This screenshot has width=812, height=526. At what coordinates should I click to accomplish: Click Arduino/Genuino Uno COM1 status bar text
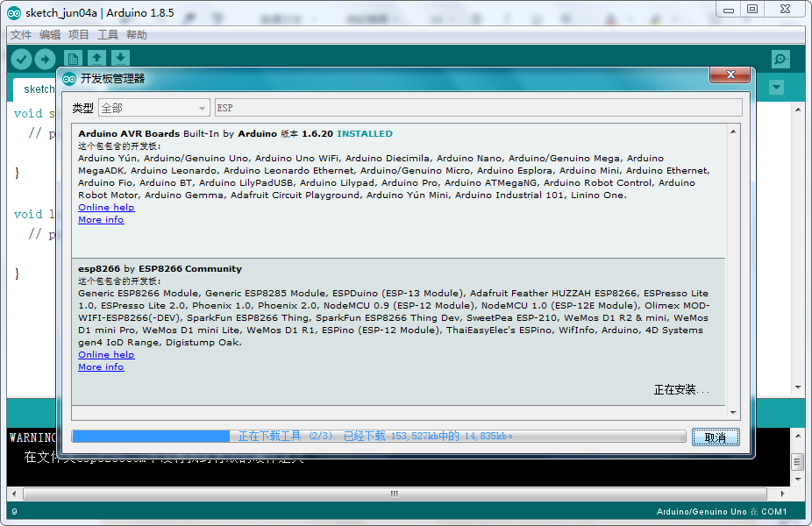(722, 511)
